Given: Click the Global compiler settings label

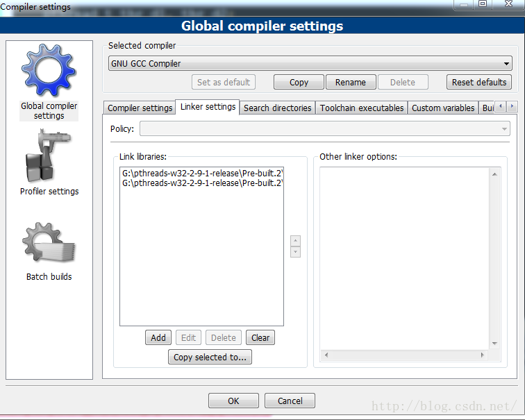Looking at the screenshot, I should [49, 111].
